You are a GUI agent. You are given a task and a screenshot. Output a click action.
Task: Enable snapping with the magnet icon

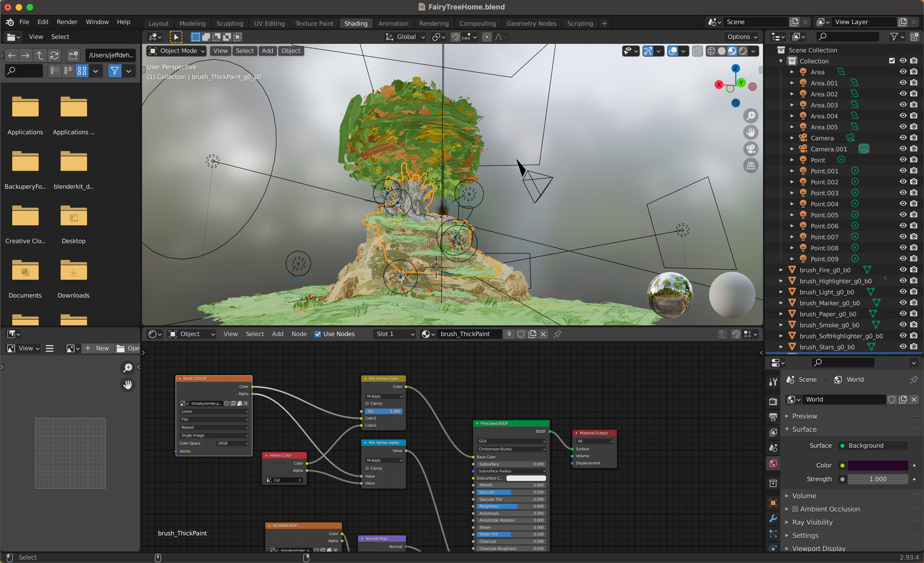point(455,37)
